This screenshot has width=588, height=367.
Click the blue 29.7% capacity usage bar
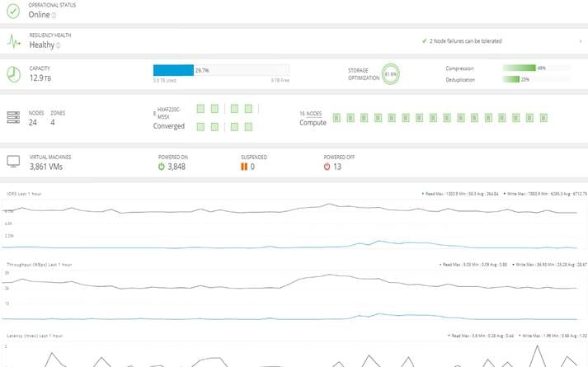tap(174, 70)
